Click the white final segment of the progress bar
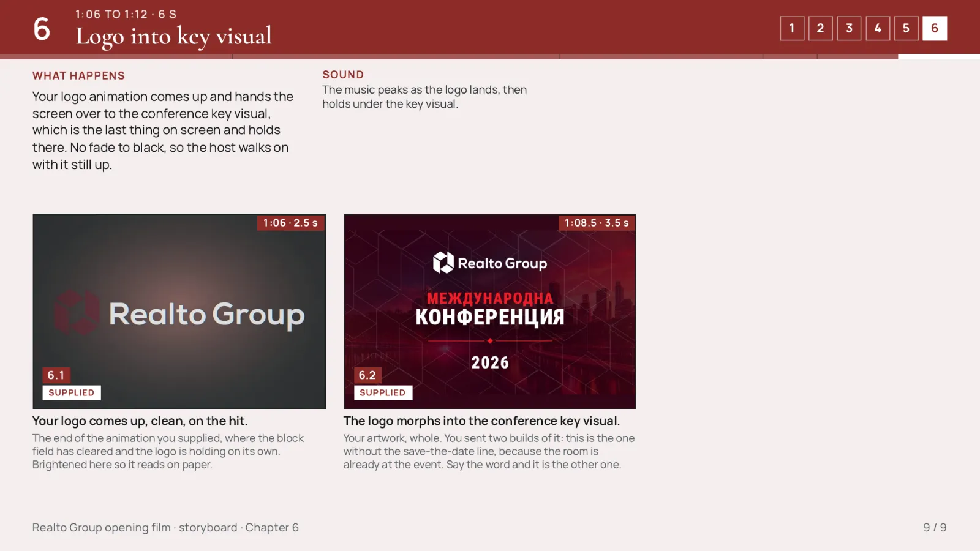This screenshot has height=551, width=980. coord(939,56)
